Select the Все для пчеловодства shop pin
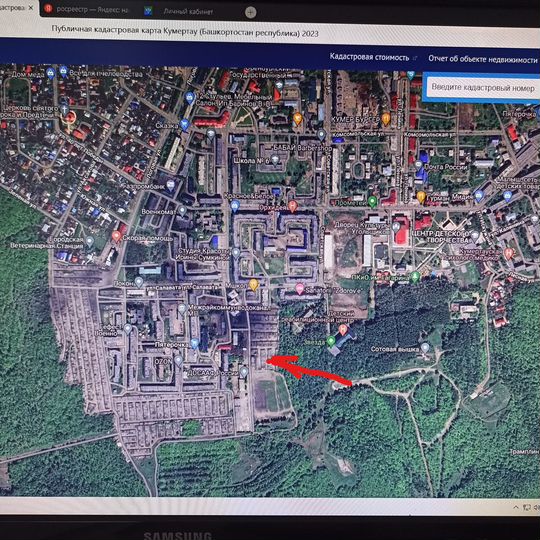Screen dimensions: 540x540 click(64, 72)
